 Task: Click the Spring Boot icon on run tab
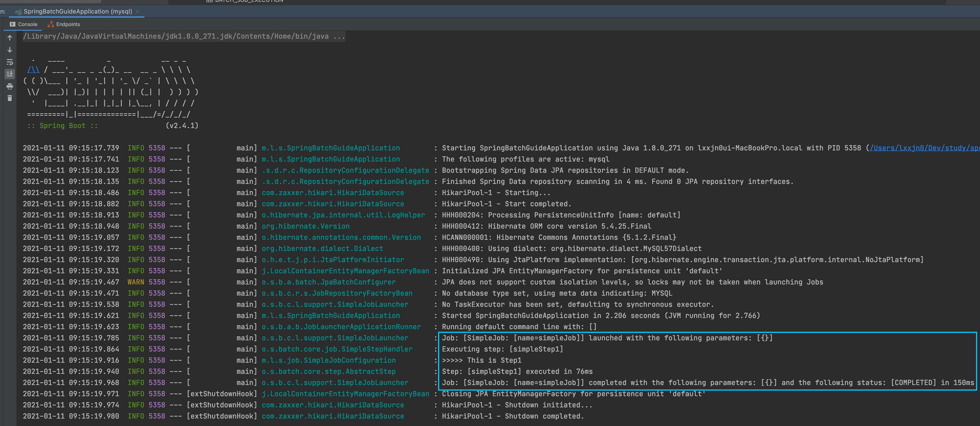coord(18,12)
